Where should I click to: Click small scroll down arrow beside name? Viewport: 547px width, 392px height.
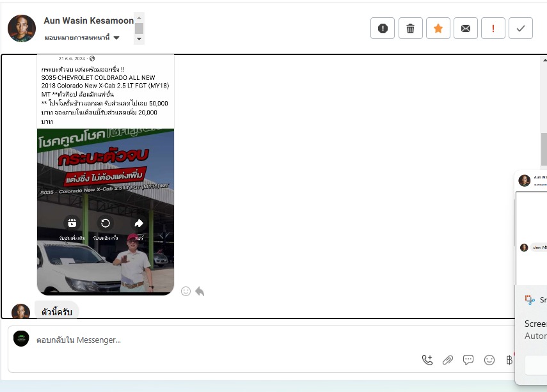pyautogui.click(x=139, y=39)
